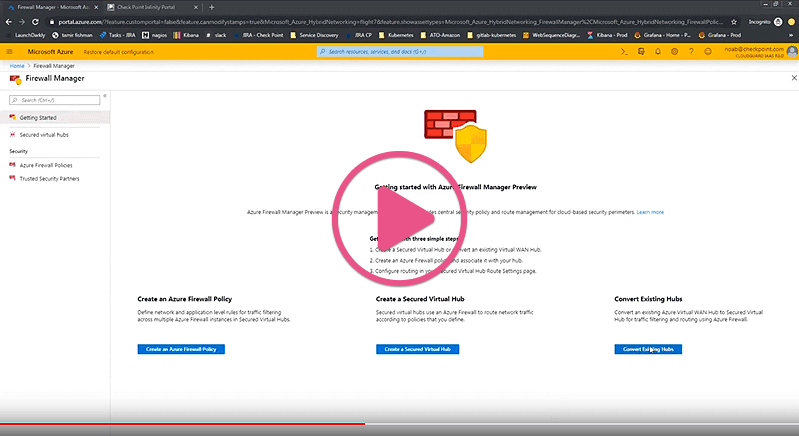799x436 pixels.
Task: Open the slack bookmark
Action: (x=216, y=35)
